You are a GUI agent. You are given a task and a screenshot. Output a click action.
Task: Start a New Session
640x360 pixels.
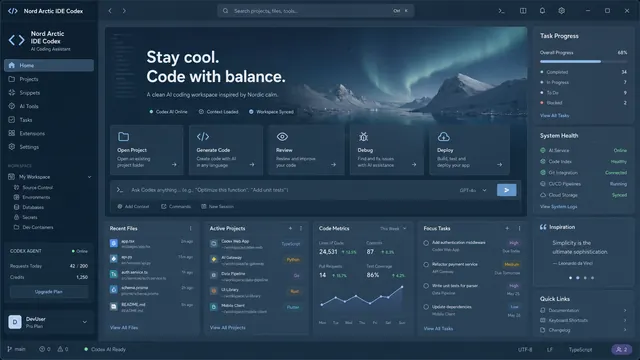218,207
